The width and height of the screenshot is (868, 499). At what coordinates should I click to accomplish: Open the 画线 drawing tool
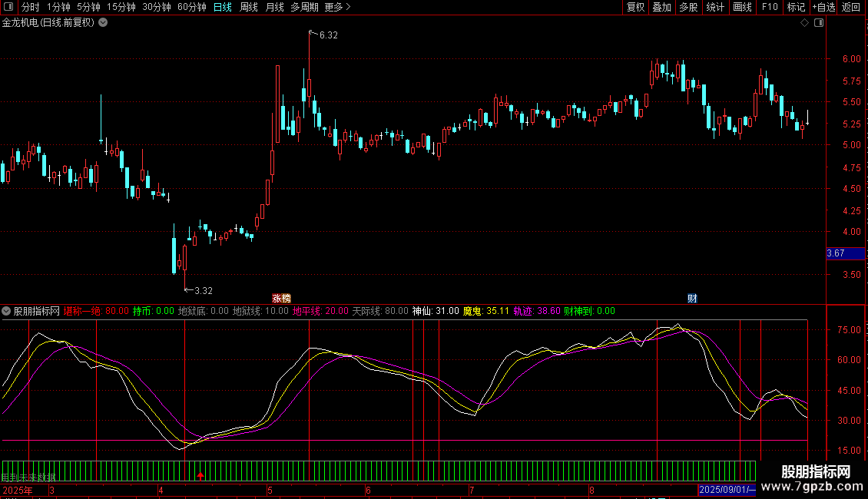pyautogui.click(x=742, y=8)
